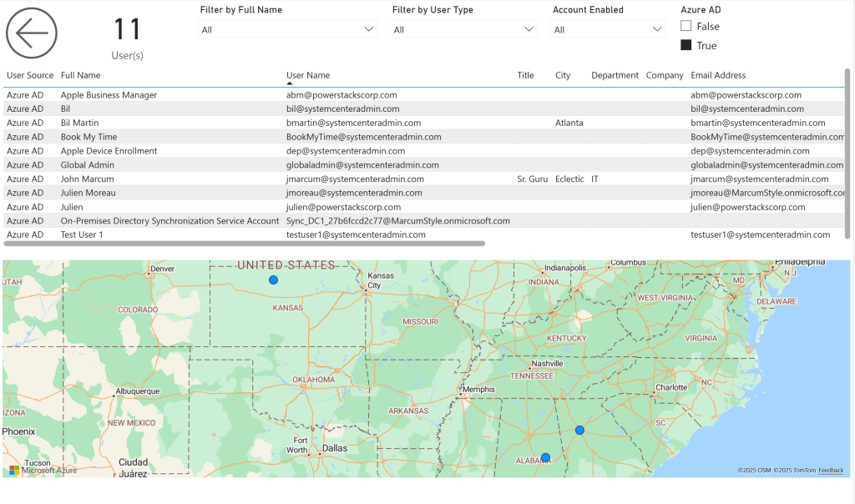Uncheck the Azure AD True checkbox
The width and height of the screenshot is (855, 504).
[686, 45]
